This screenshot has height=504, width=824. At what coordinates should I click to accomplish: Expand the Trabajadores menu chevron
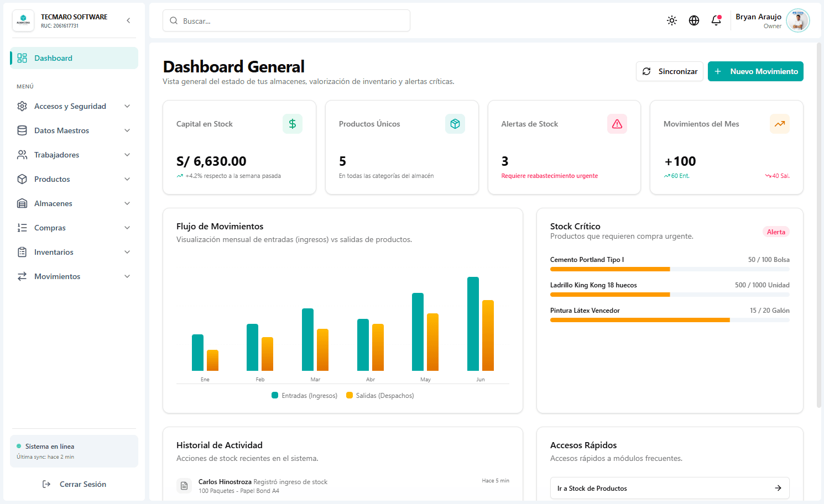(127, 155)
